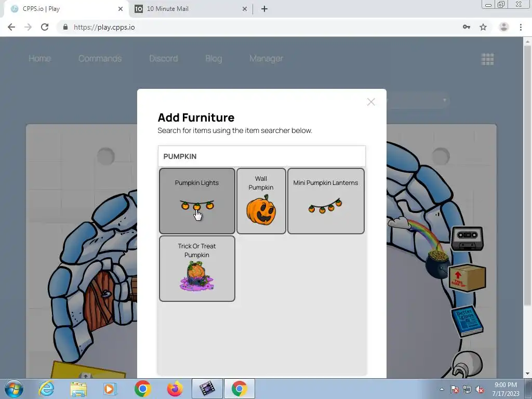Click the plunger item at bottom right
This screenshot has width=532, height=399.
click(x=467, y=364)
